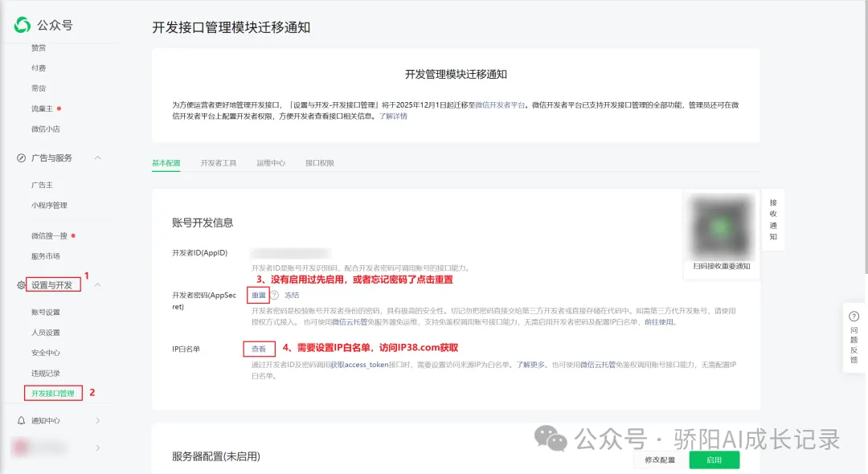
Task: Click the 扫码接收重要通知 caption
Action: click(721, 267)
